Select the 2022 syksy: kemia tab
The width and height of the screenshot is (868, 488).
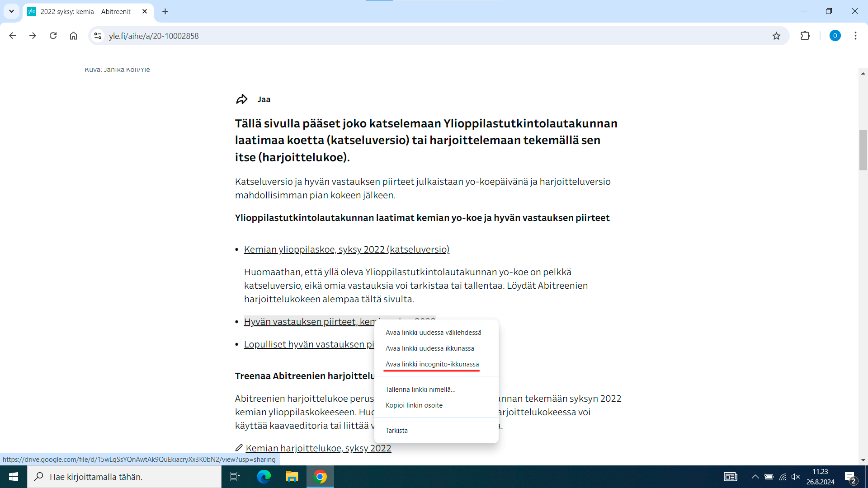click(88, 11)
